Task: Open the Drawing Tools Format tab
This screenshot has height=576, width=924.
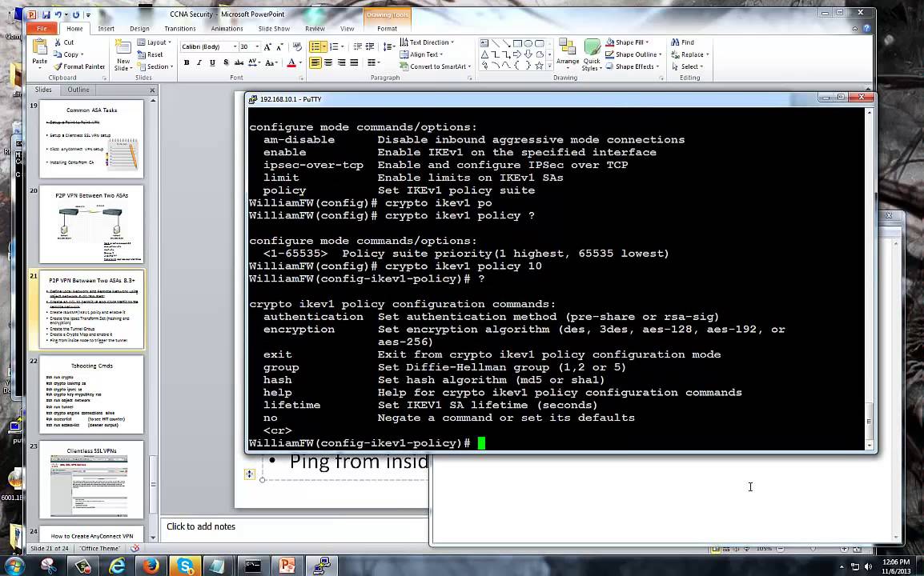Action: tap(387, 28)
